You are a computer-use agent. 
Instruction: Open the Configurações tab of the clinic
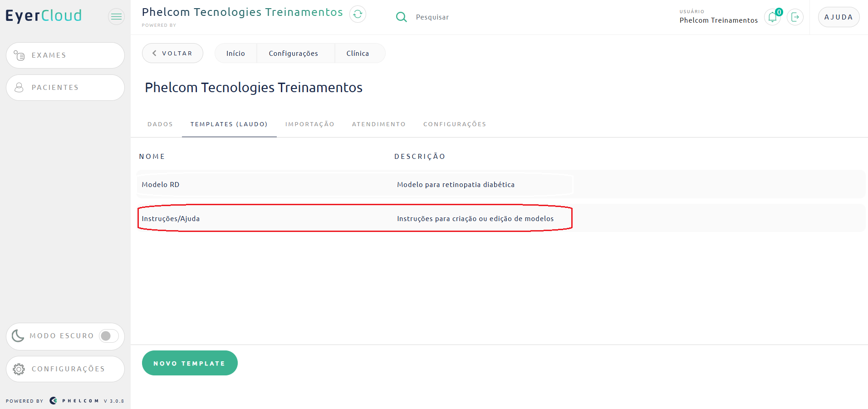pyautogui.click(x=455, y=124)
